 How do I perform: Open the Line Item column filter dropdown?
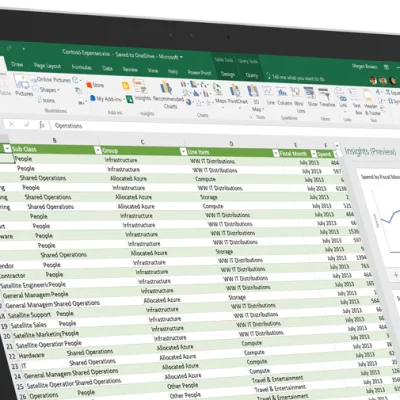coord(275,153)
